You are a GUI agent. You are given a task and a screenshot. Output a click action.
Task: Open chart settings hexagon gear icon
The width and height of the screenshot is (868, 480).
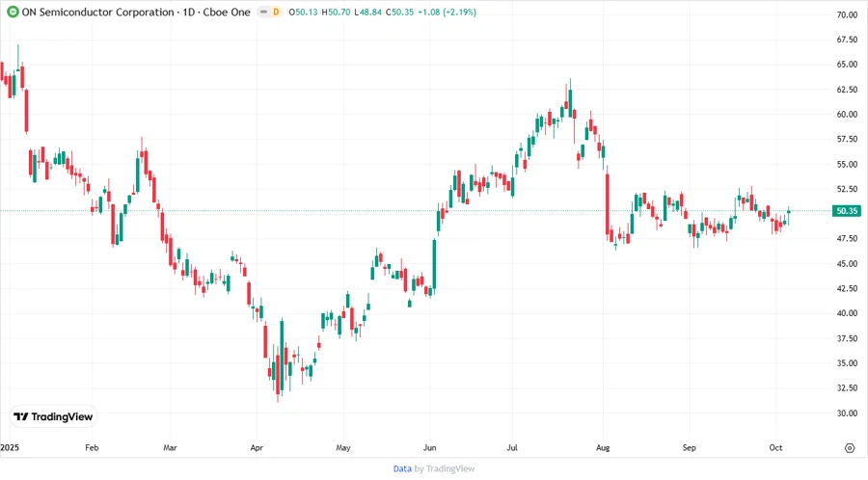point(849,448)
